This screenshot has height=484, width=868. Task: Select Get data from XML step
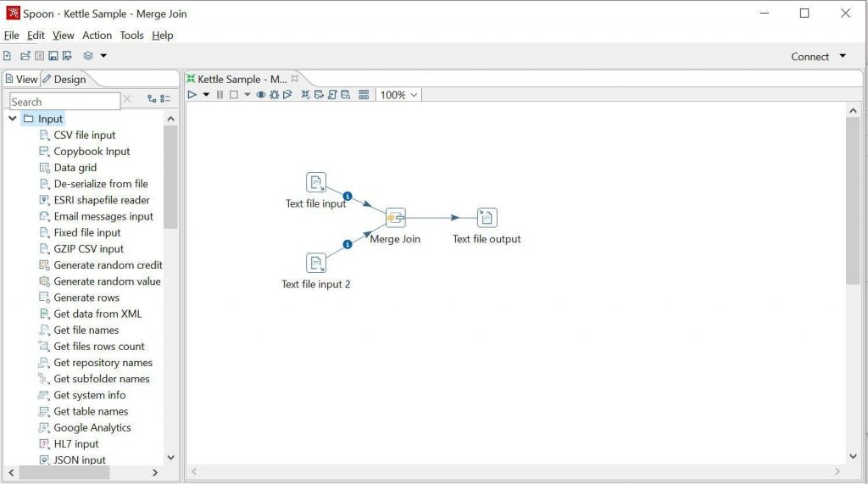click(x=97, y=314)
